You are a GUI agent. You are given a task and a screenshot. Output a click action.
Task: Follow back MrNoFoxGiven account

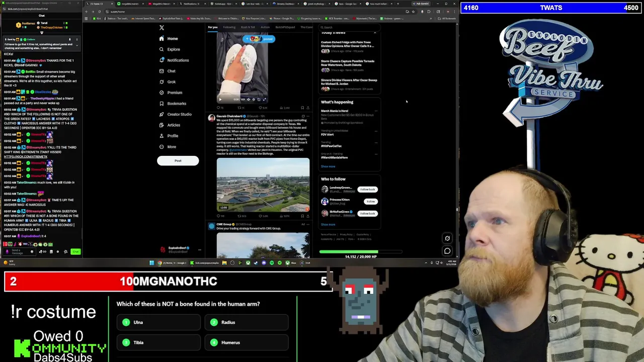[367, 214]
